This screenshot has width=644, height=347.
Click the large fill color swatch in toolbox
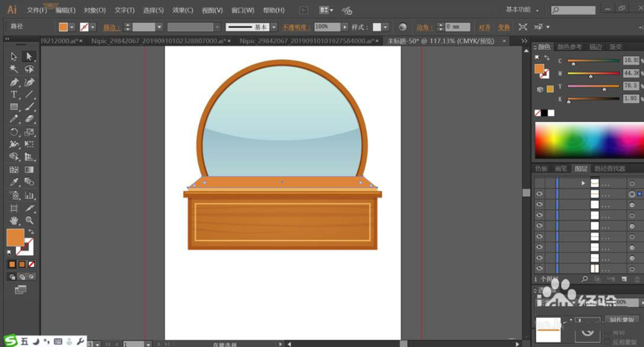15,237
